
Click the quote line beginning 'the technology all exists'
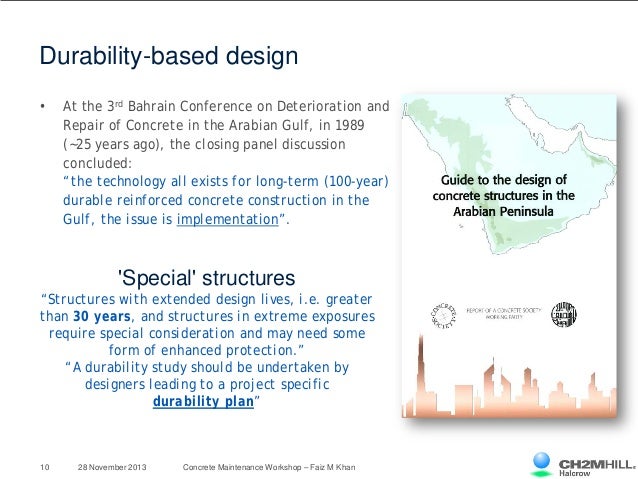point(226,181)
